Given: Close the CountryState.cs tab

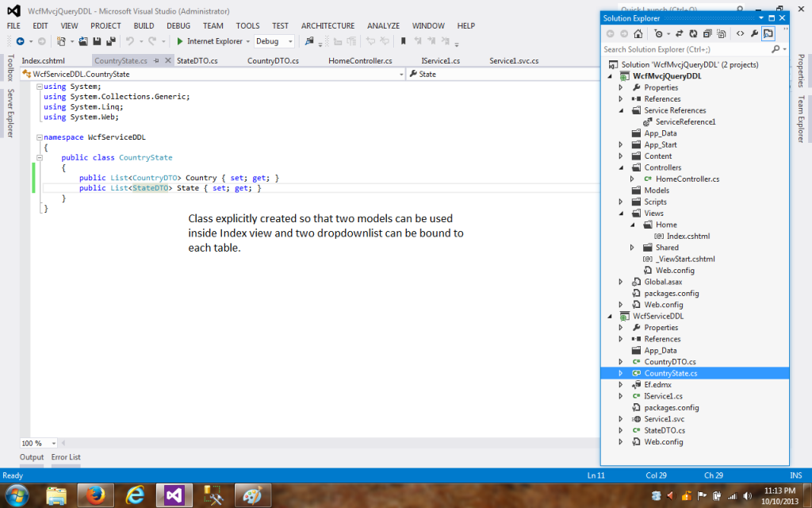Looking at the screenshot, I should point(168,60).
